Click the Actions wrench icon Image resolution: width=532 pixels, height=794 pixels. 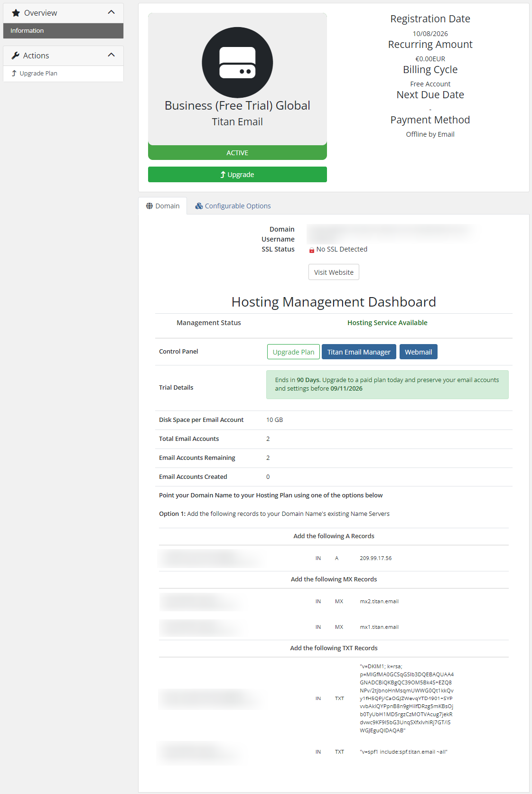15,56
